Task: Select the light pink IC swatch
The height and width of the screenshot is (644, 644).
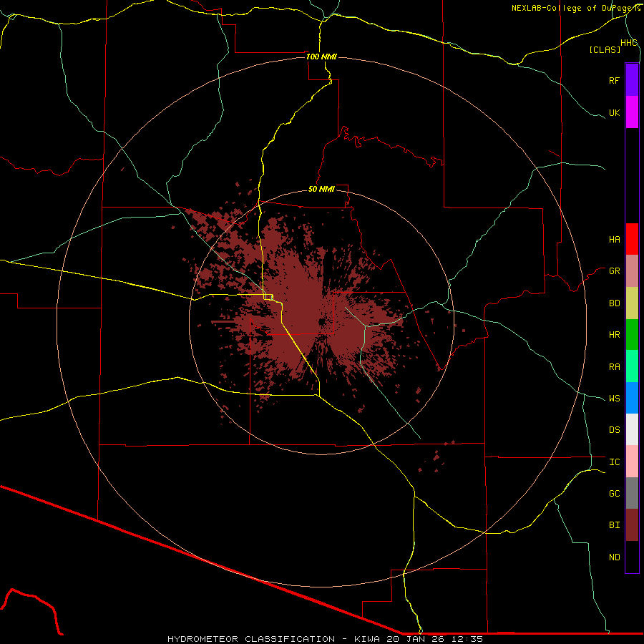Action: [x=632, y=462]
